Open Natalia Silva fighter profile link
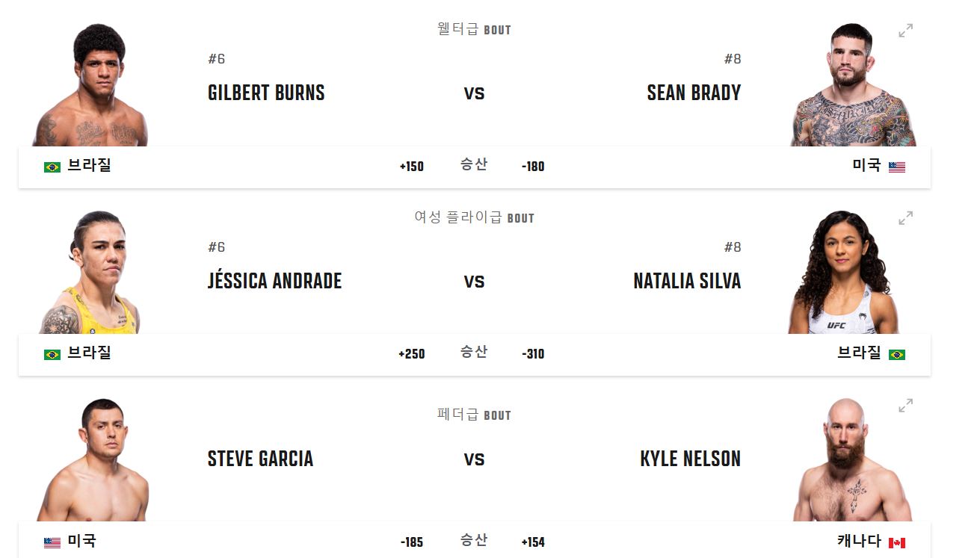This screenshot has width=980, height=558. point(686,281)
